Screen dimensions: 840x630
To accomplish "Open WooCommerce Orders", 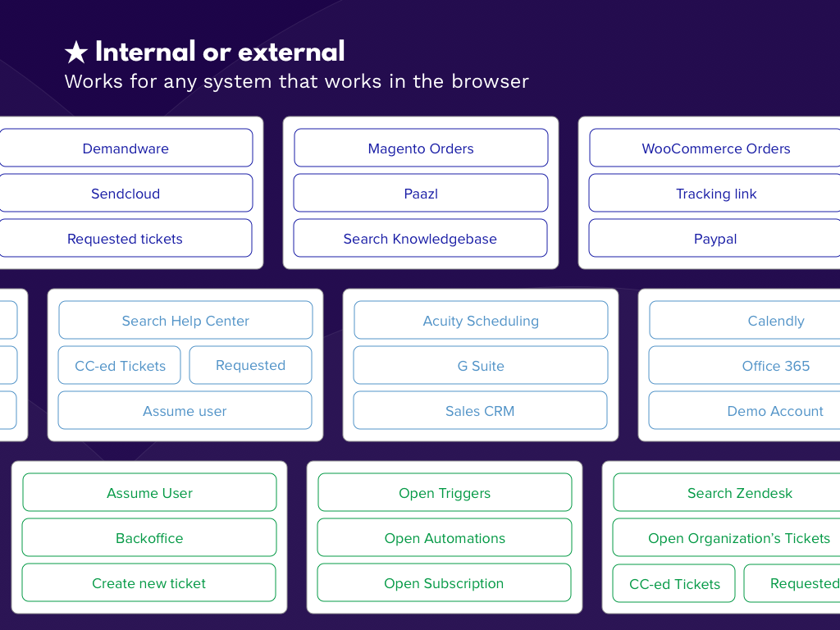I will coord(715,148).
